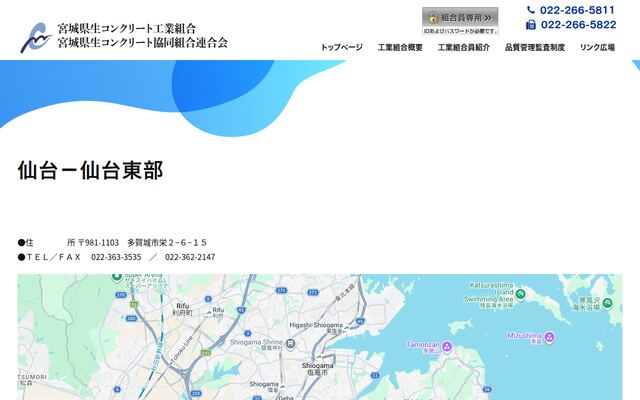This screenshot has height=400, width=640.
Task: Go to トップページ menu item
Action: point(342,47)
